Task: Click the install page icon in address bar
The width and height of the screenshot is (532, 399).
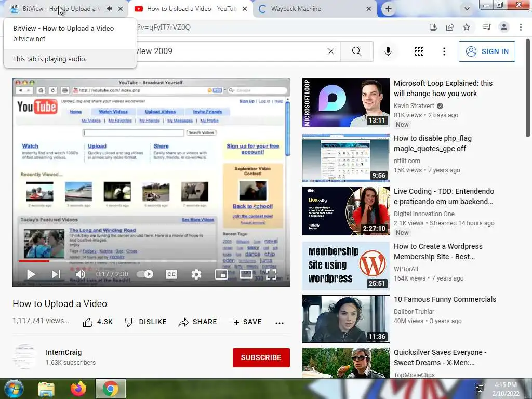Action: [x=433, y=27]
